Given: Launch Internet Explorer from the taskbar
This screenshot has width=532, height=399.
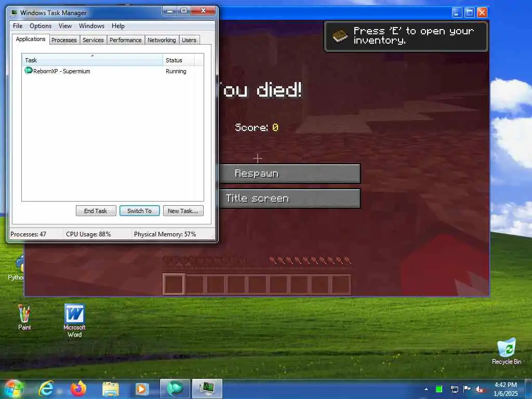Looking at the screenshot, I should tap(46, 389).
